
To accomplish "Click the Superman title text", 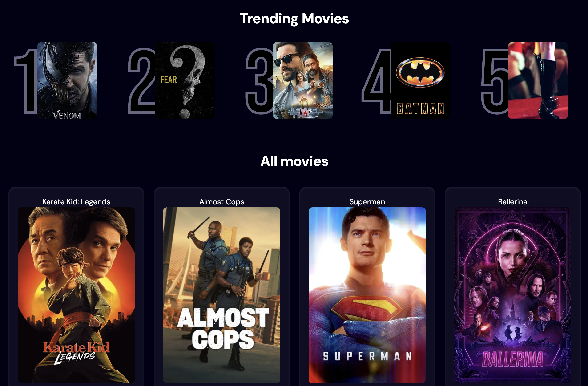I will (367, 202).
